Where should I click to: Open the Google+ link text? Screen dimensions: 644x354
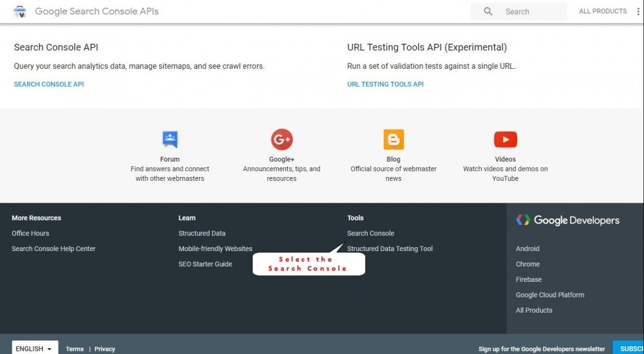tap(282, 160)
